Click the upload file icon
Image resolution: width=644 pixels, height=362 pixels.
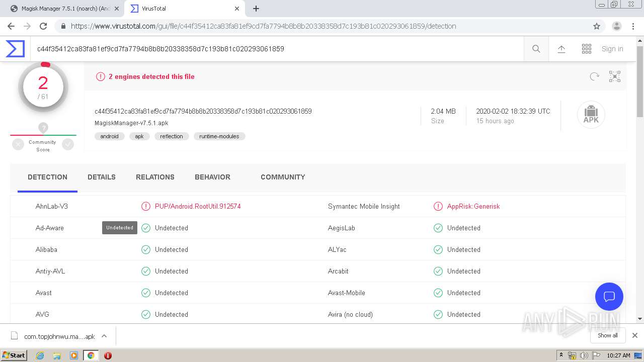[561, 49]
